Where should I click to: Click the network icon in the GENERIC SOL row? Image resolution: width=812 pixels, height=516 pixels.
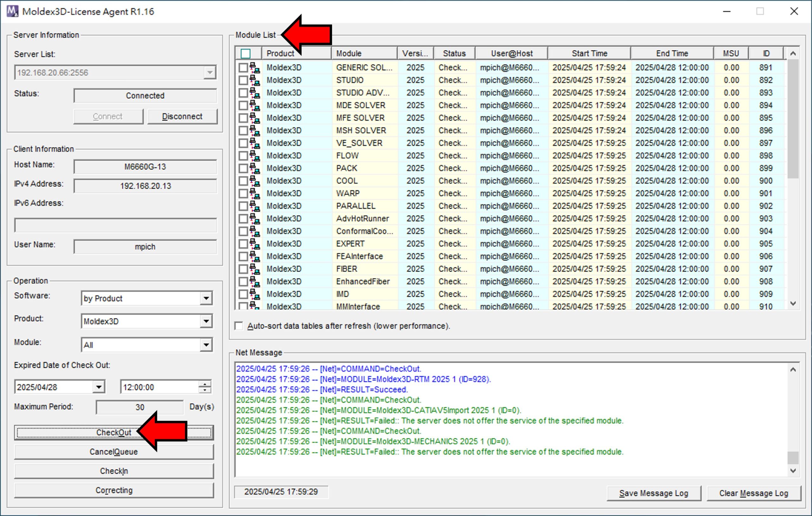[x=255, y=68]
